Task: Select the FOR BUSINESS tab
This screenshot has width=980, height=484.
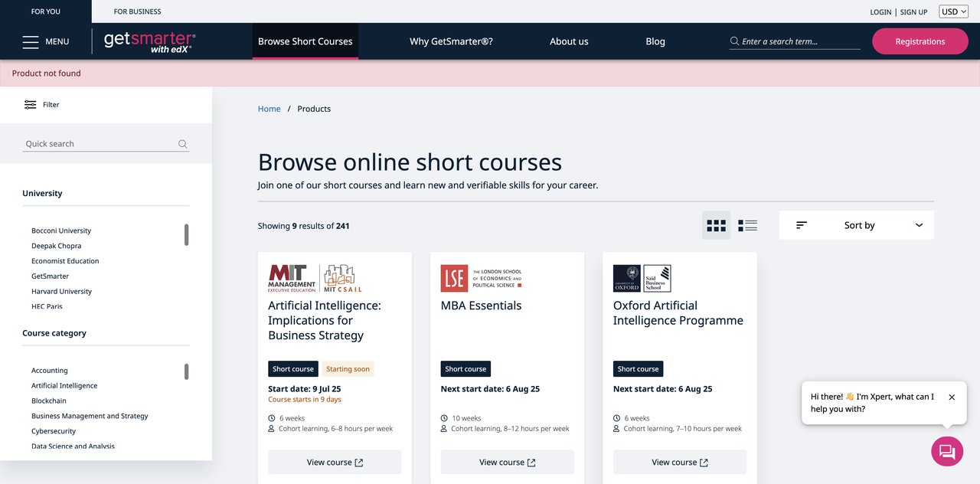Action: point(138,11)
